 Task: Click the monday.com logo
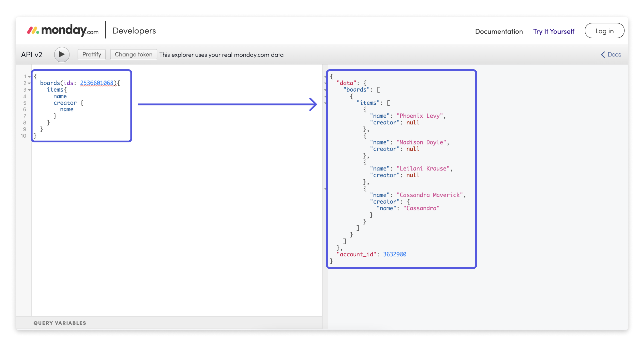click(x=63, y=31)
